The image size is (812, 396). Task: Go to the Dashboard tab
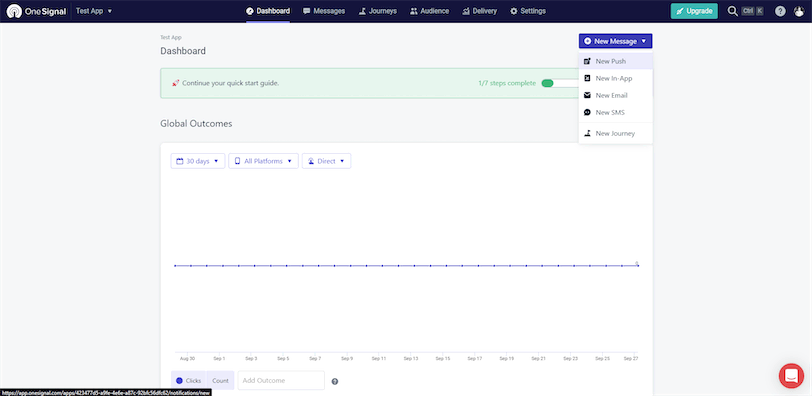[268, 11]
